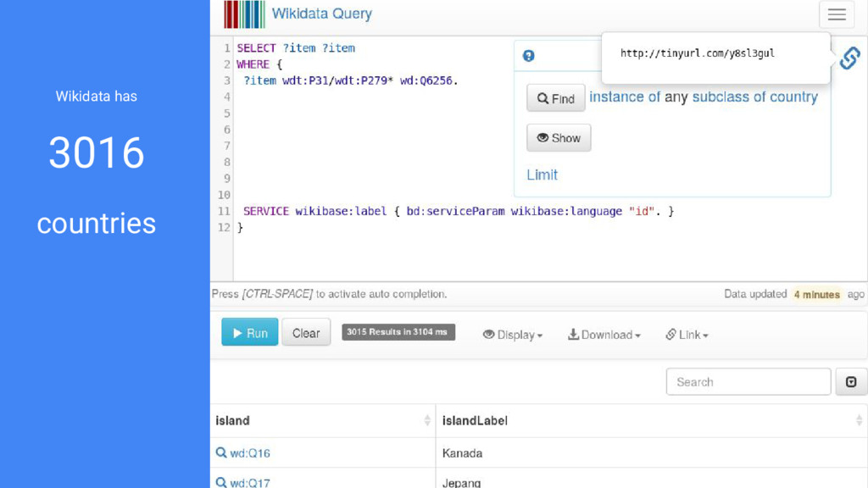Click the magnifier beside wd:Q16
868x488 pixels.
221,452
